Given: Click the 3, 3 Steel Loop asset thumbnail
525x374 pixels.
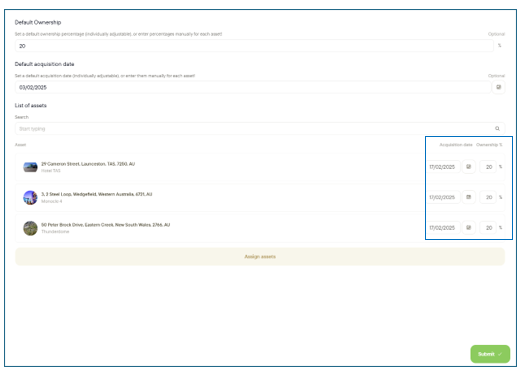Looking at the screenshot, I should pyautogui.click(x=30, y=198).
